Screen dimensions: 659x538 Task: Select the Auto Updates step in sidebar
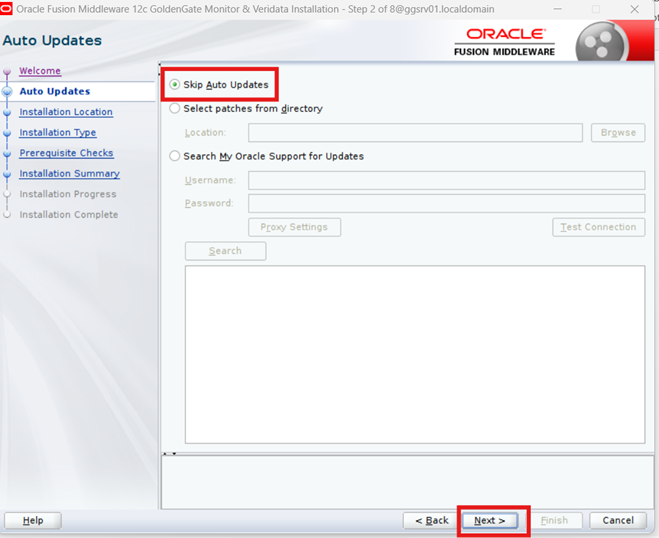(x=55, y=92)
